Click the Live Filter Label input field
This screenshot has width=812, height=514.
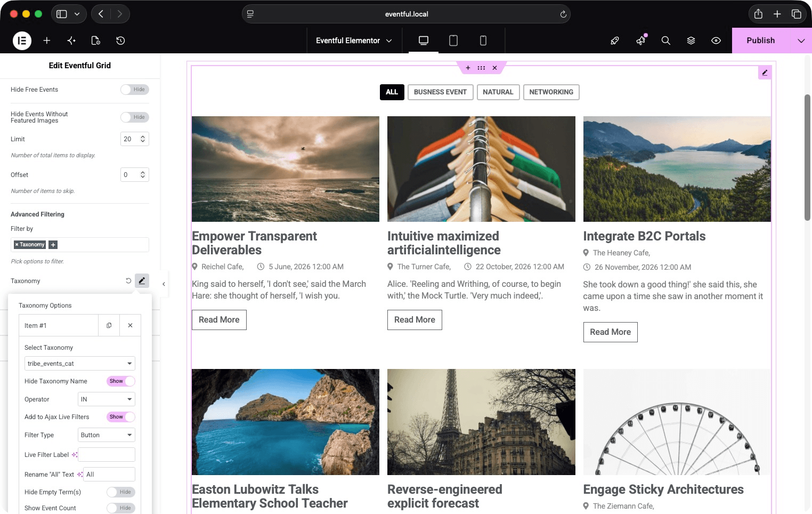[x=107, y=455]
